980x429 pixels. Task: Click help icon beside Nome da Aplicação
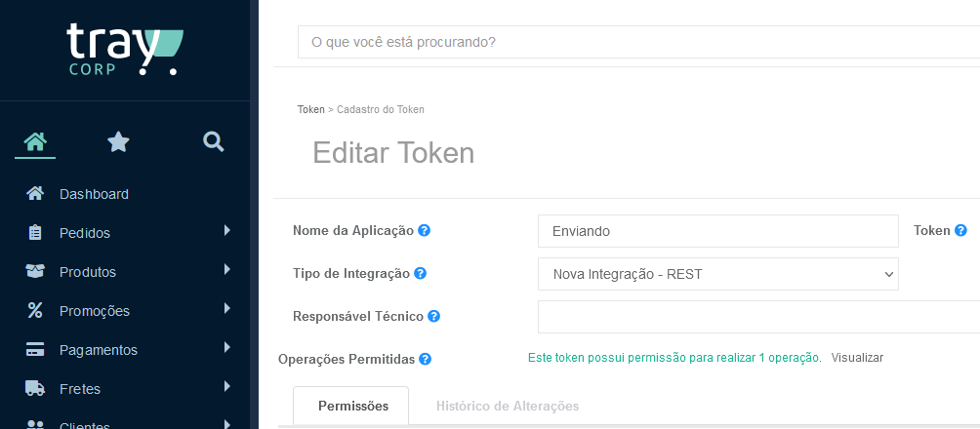tap(424, 230)
